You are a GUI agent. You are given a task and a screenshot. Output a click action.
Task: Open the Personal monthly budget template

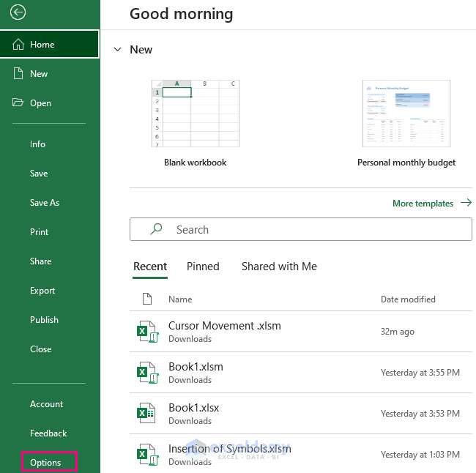pos(406,113)
